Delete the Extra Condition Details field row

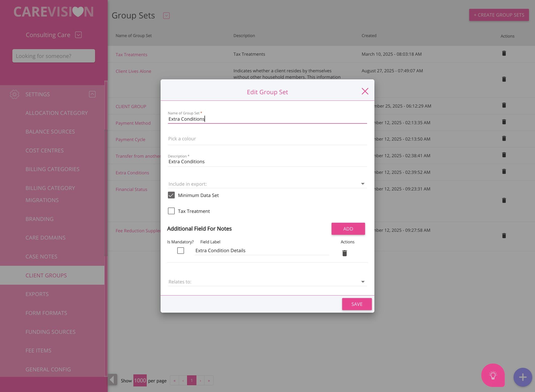pos(344,253)
